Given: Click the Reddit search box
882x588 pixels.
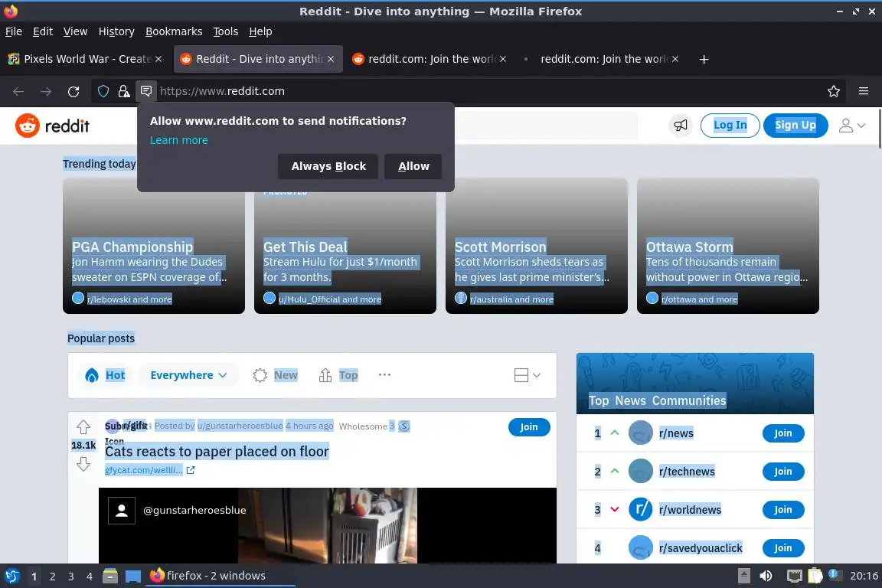Looking at the screenshot, I should pos(546,126).
